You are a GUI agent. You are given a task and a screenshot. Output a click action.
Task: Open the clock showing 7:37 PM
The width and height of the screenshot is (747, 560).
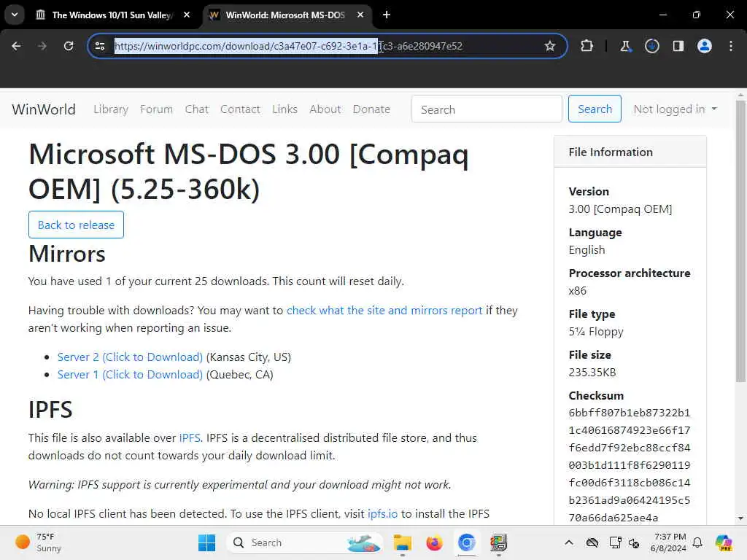[x=670, y=542]
